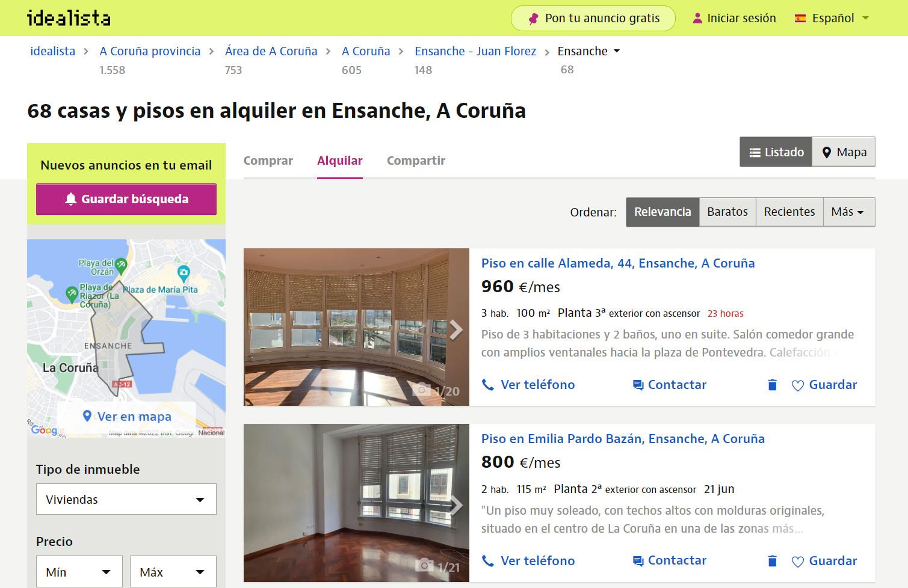Select Listado view toggle

point(776,152)
